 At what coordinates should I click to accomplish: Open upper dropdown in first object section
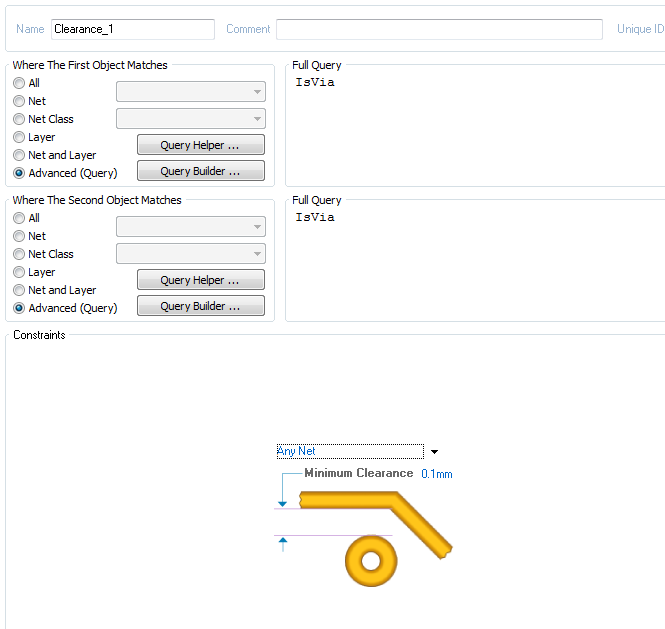[x=191, y=92]
